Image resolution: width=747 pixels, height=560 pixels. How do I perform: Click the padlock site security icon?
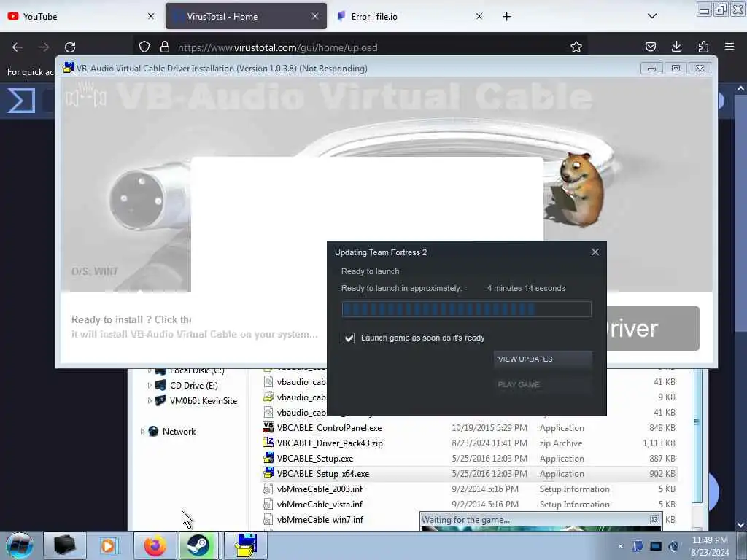[x=165, y=47]
